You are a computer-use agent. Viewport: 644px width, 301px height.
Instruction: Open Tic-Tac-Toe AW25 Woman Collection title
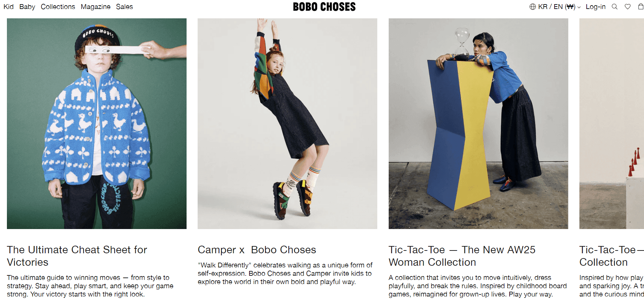(462, 256)
